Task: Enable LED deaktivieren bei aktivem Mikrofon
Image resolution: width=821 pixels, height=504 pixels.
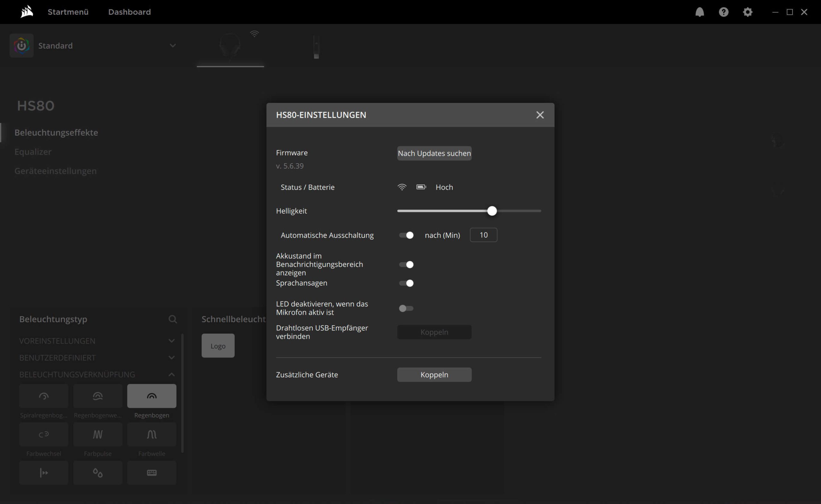Action: (x=406, y=308)
